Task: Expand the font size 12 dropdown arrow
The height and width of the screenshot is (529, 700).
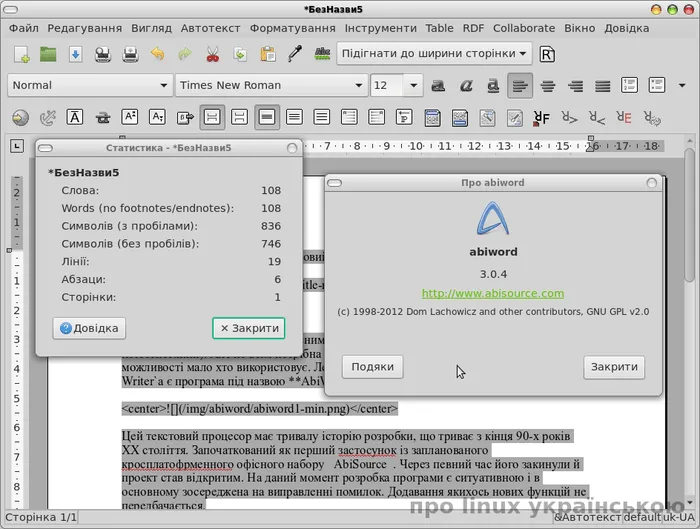Action: (x=413, y=85)
